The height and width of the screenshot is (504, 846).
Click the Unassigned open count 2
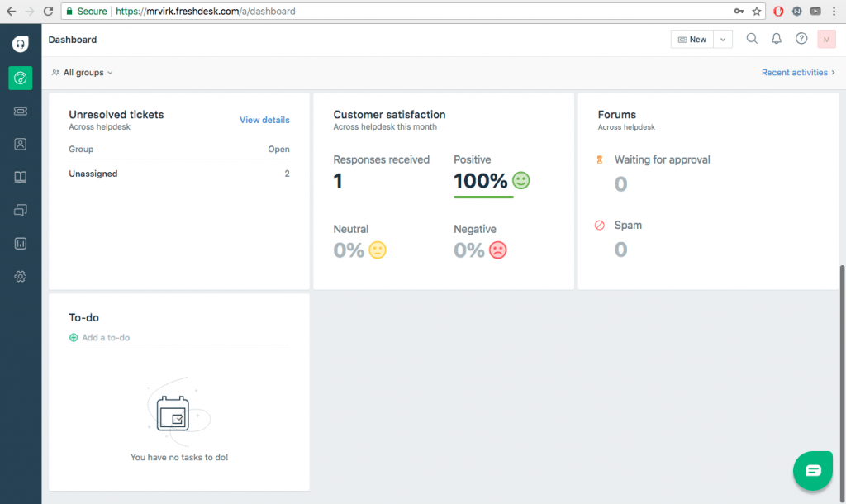tap(287, 174)
